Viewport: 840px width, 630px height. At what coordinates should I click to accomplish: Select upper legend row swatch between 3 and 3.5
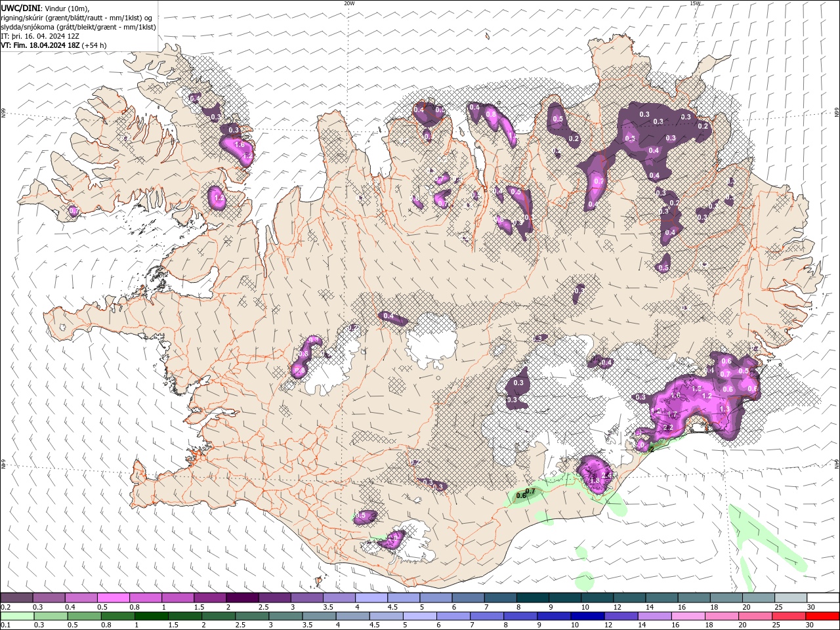306,598
